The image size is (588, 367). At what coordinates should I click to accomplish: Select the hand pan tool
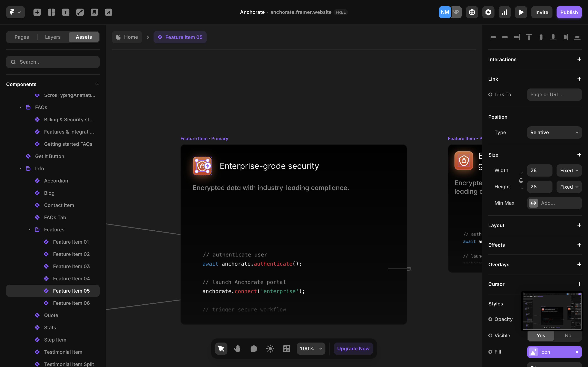pyautogui.click(x=237, y=349)
